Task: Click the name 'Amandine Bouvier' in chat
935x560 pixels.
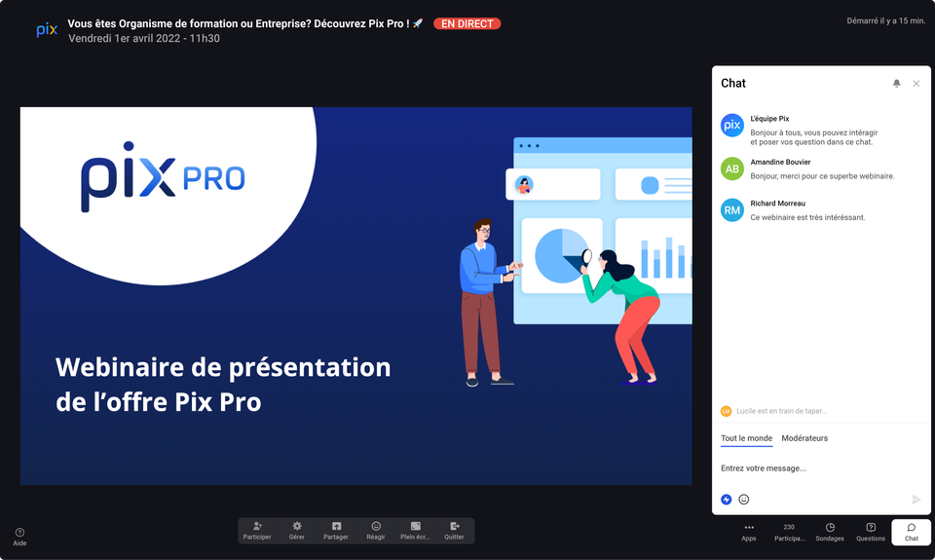Action: pyautogui.click(x=780, y=163)
